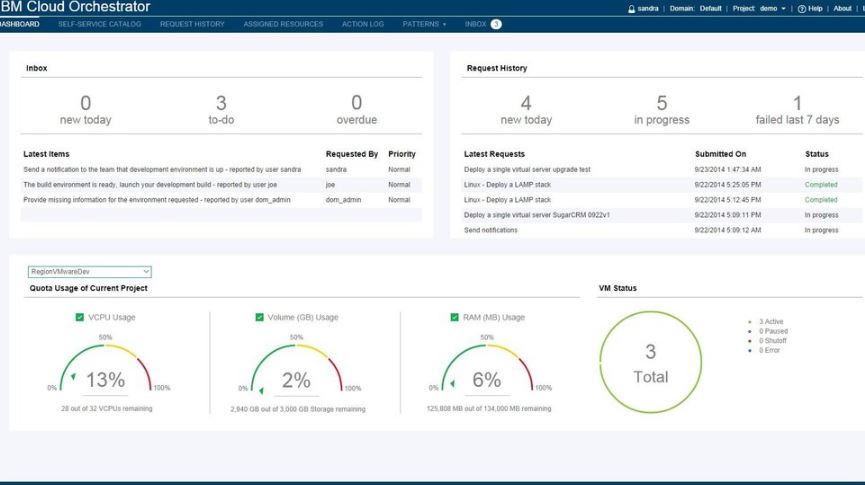This screenshot has height=485, width=865.
Task: Click the In progress status of upgrade test
Action: [821, 169]
